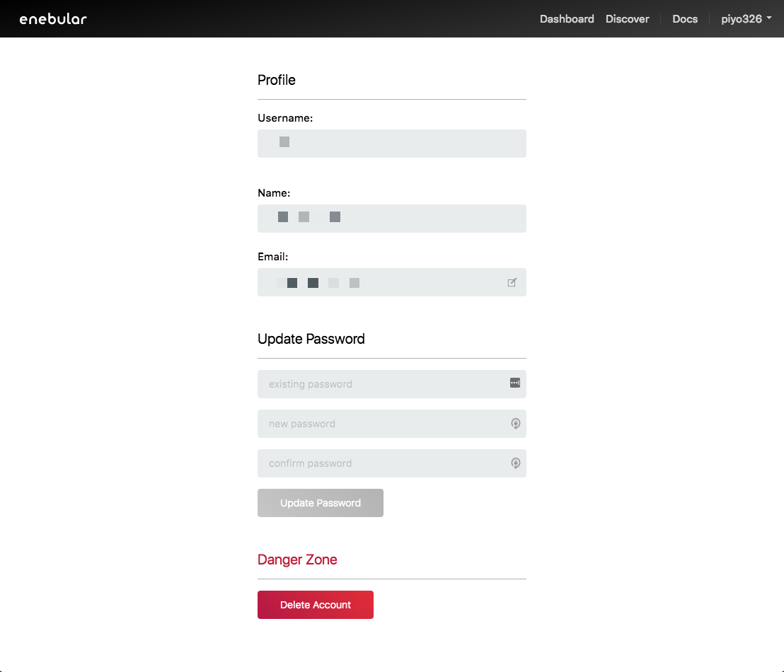Screen dimensions: 784x672
Task: Select the Email field
Action: 382,282
